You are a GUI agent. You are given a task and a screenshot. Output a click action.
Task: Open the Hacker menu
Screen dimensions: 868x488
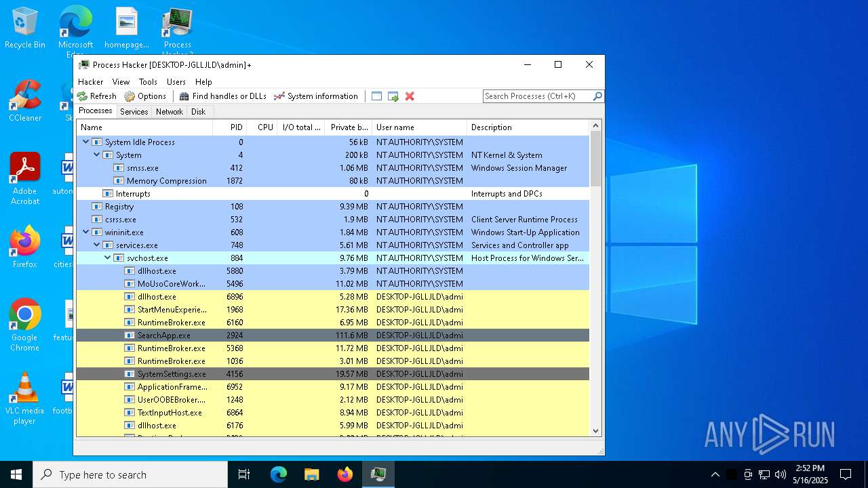click(91, 82)
